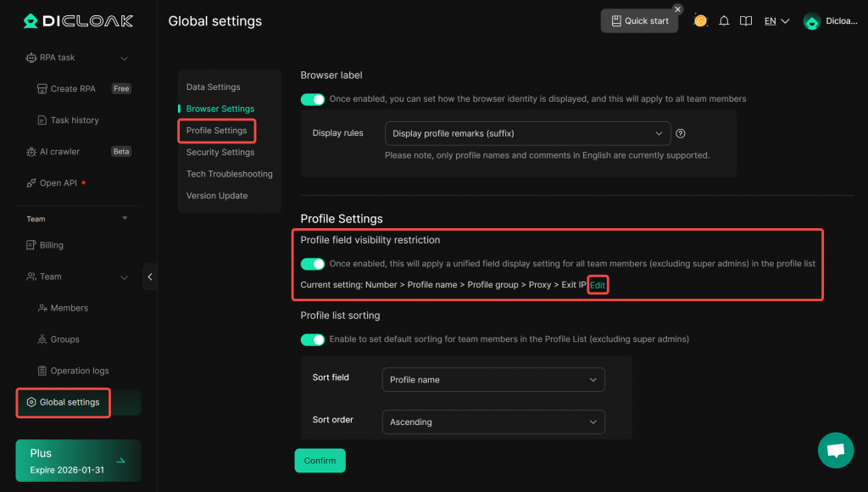Disable the Browser label toggle
Image resolution: width=868 pixels, height=492 pixels.
point(313,99)
